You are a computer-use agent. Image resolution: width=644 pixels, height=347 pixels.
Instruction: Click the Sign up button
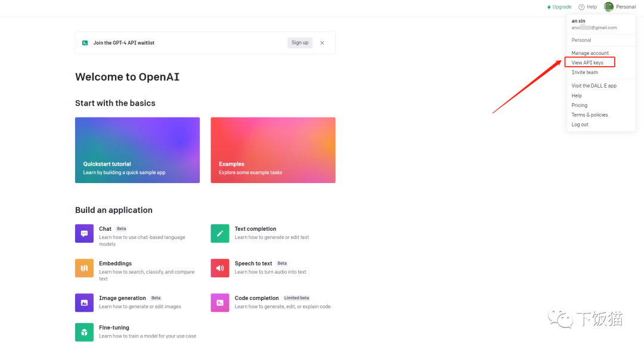[x=300, y=43]
